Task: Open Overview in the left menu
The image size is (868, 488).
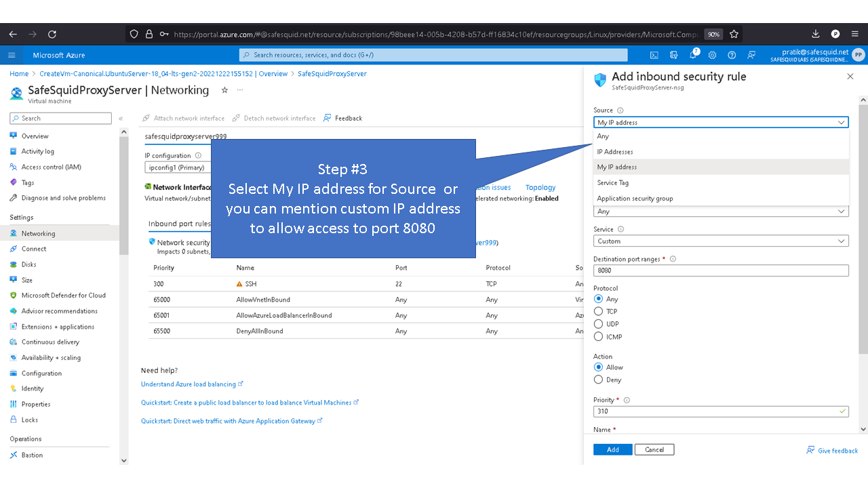Action: tap(35, 136)
